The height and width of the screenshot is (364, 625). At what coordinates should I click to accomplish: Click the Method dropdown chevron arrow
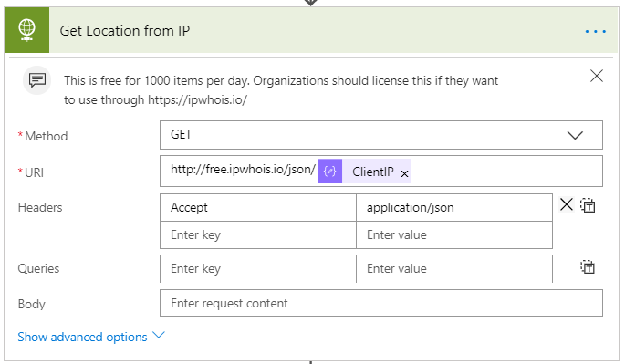coord(575,136)
